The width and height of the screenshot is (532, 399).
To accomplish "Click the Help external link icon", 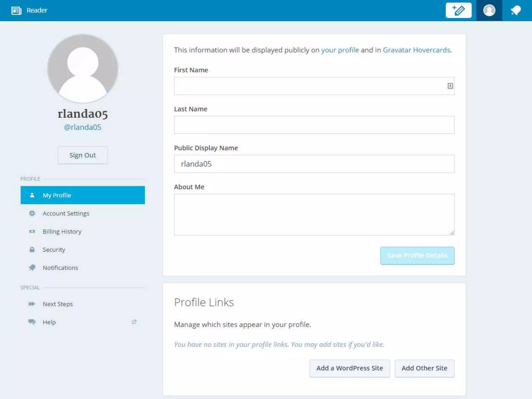I will tap(134, 322).
